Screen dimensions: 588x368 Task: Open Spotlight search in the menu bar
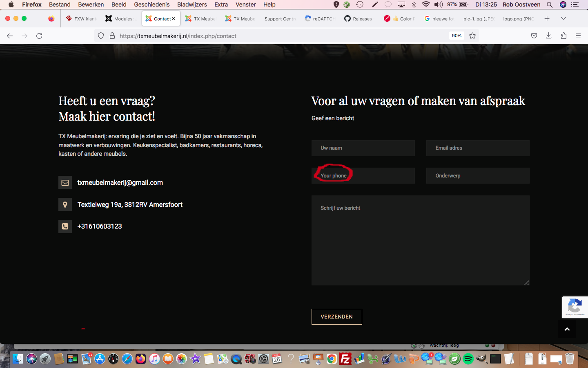click(x=550, y=4)
